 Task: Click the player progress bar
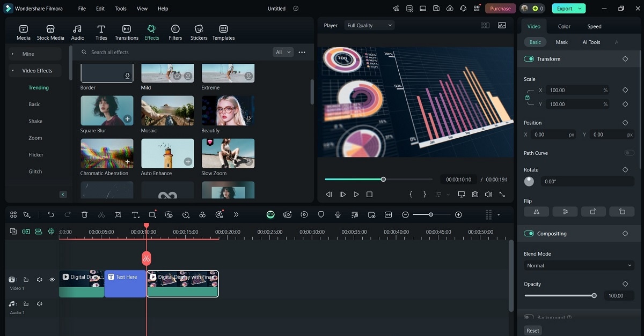point(378,179)
